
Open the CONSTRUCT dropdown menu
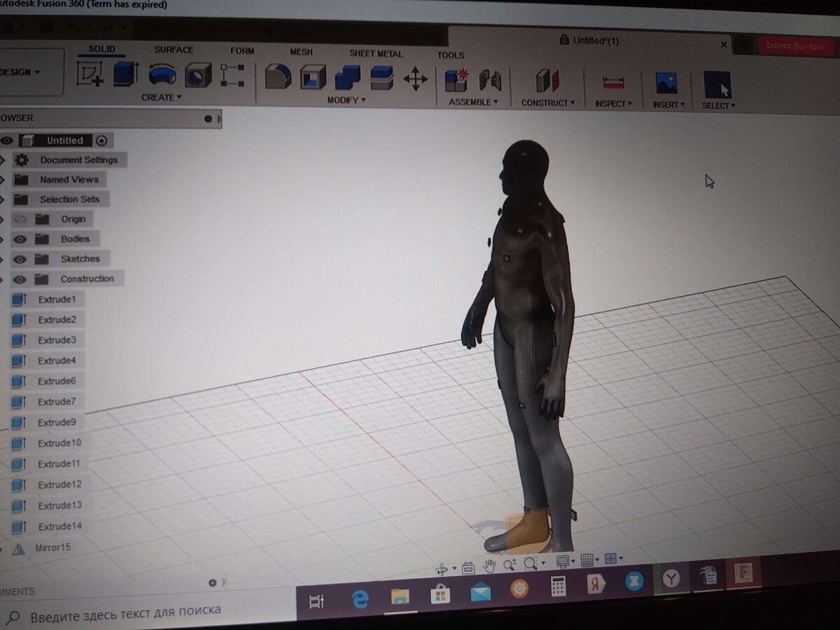[547, 103]
